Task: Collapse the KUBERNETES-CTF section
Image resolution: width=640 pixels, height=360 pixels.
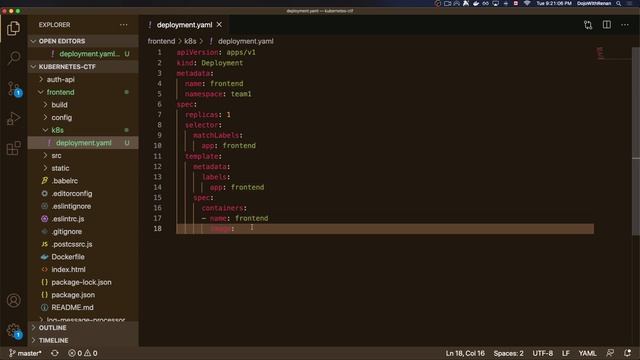Action: (83, 67)
